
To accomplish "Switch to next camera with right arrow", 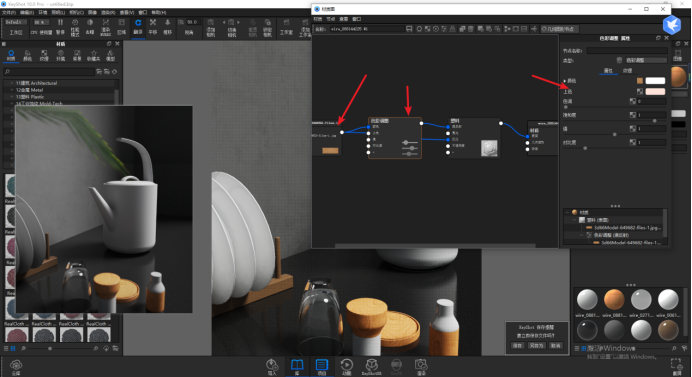I will (239, 22).
